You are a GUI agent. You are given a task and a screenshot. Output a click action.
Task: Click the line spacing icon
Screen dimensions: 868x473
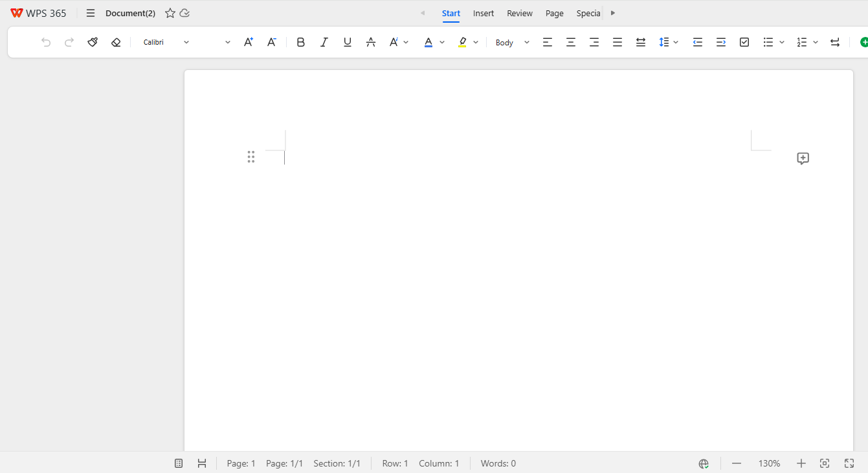(664, 42)
